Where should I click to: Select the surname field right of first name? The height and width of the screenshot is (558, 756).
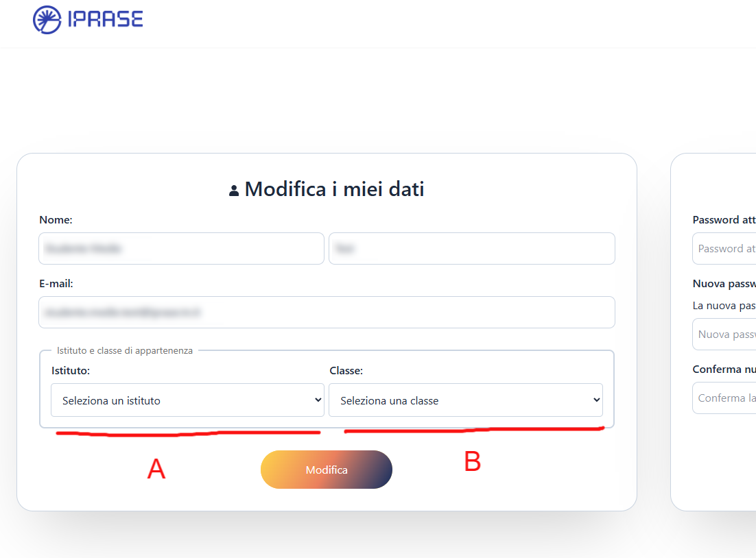(x=471, y=249)
